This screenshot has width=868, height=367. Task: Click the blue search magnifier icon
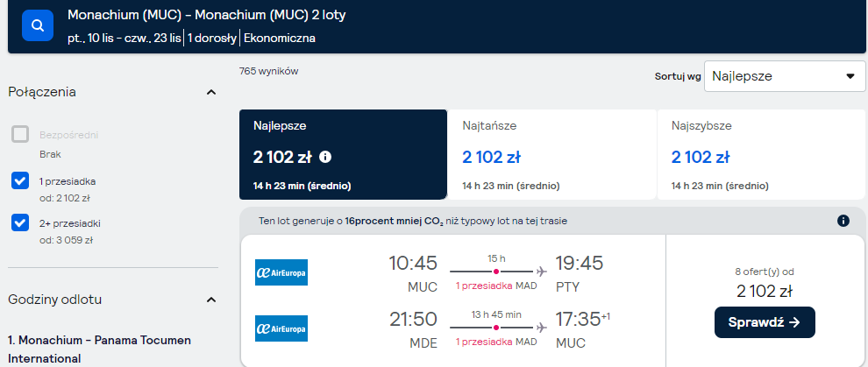pos(38,25)
